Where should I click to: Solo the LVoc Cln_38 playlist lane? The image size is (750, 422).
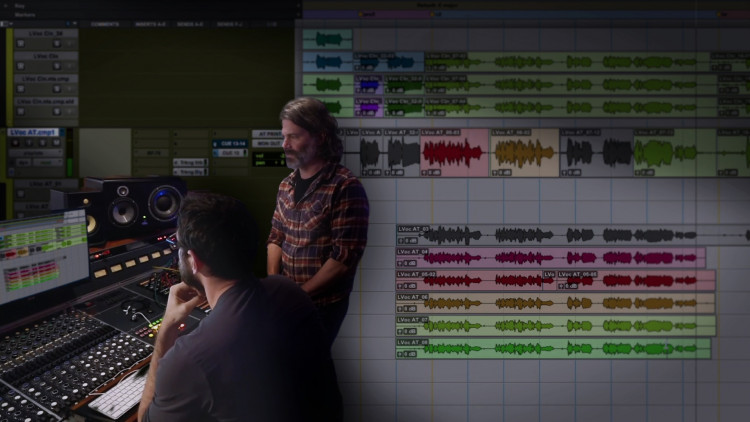click(57, 44)
